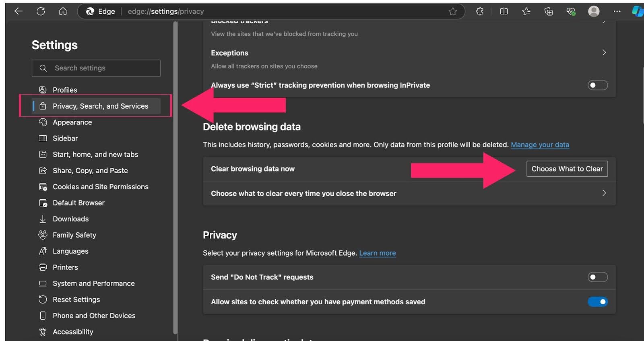The width and height of the screenshot is (644, 341).
Task: Open Cookies and Site Permissions section
Action: click(100, 187)
